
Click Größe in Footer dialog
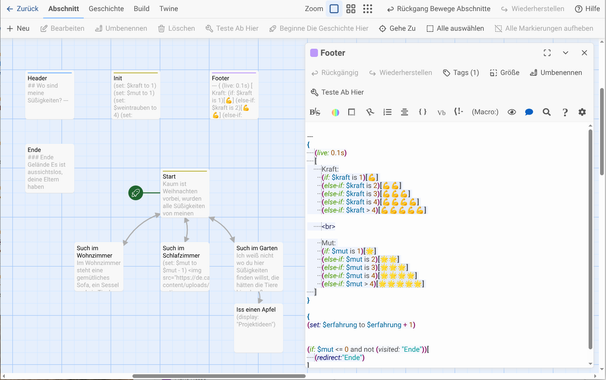[504, 73]
